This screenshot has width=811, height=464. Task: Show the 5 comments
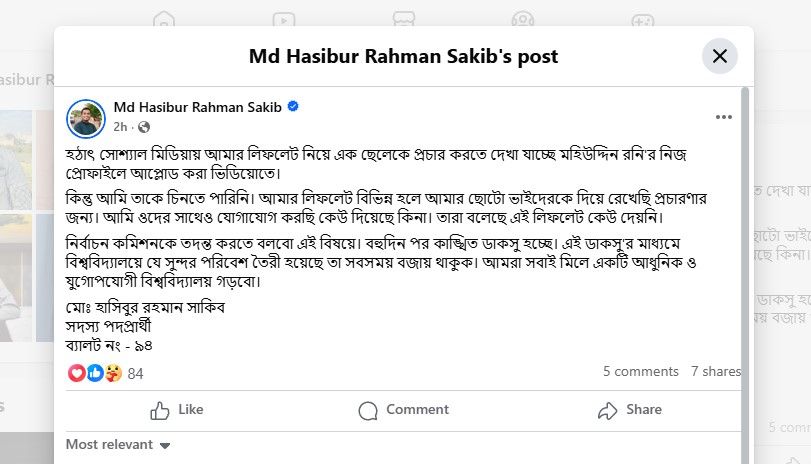click(640, 371)
